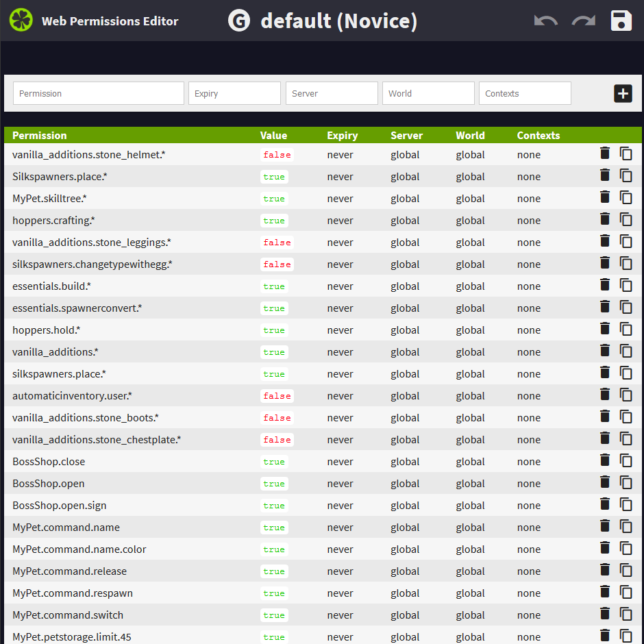This screenshot has width=644, height=644.
Task: Click the MyPet.petstorage.limit.45 permission name
Action: [72, 637]
